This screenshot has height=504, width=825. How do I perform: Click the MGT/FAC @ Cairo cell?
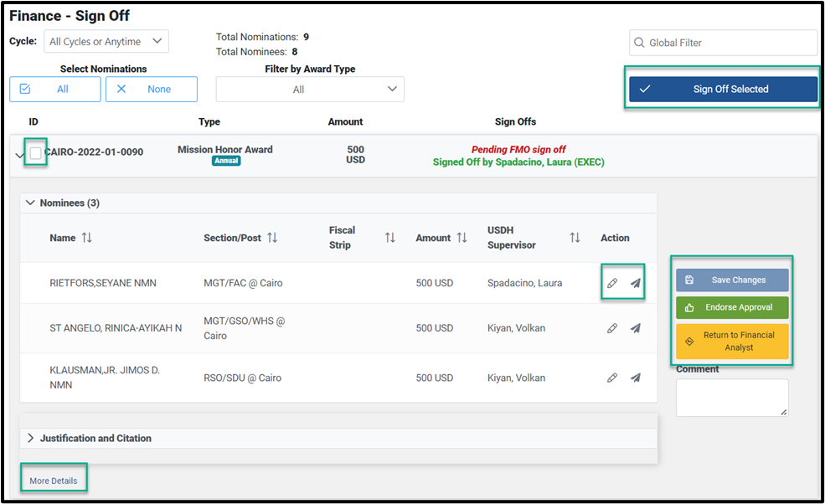[x=243, y=283]
